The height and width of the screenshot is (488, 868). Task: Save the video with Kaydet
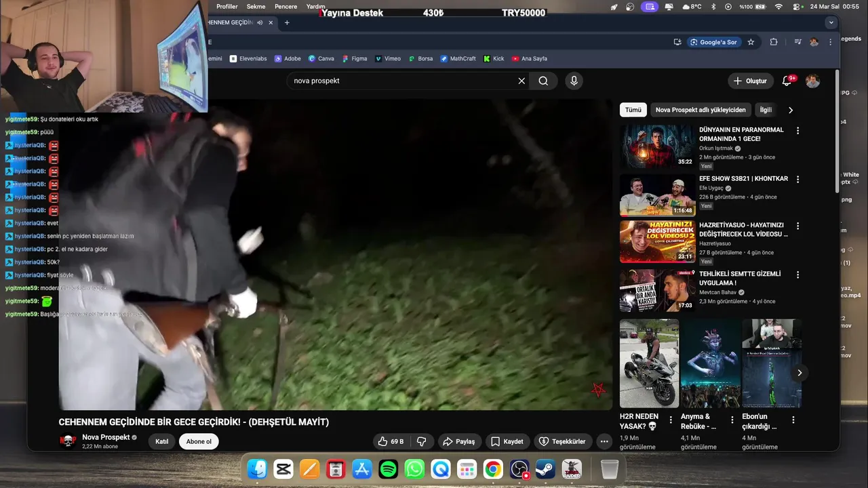(507, 441)
